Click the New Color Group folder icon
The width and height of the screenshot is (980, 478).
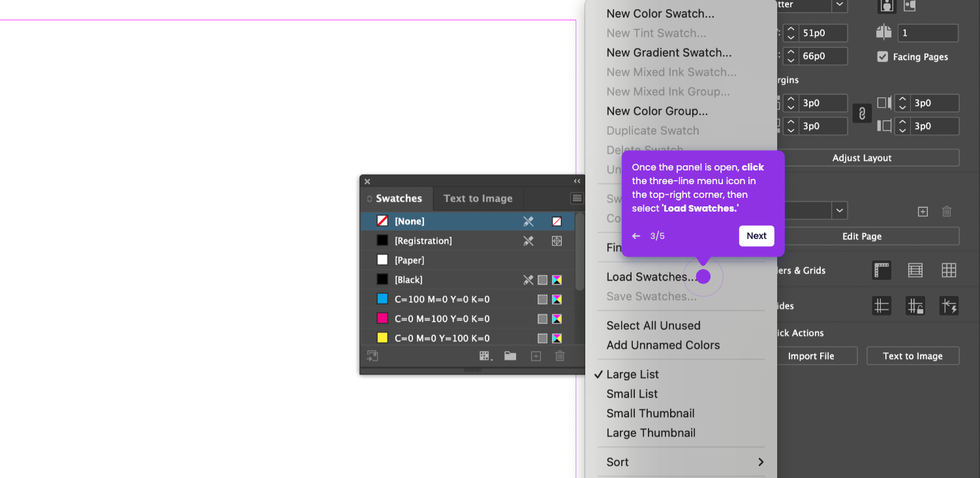point(510,356)
